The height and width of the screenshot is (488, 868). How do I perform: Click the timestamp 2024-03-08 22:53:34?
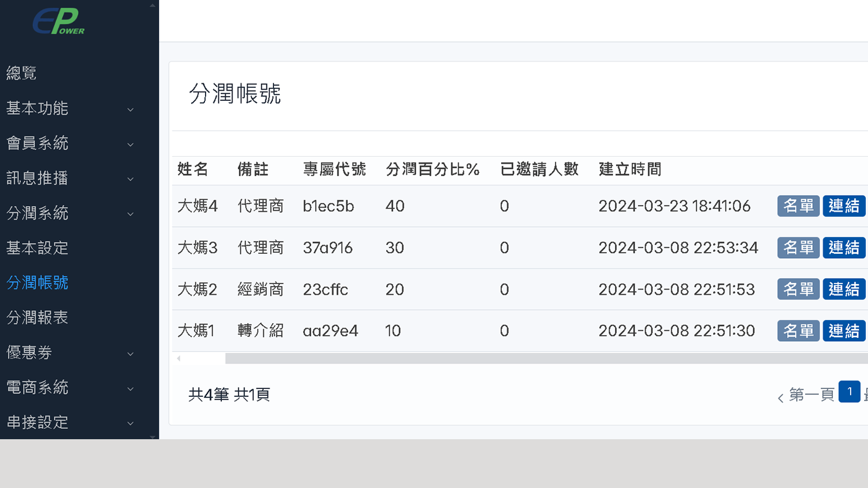678,248
